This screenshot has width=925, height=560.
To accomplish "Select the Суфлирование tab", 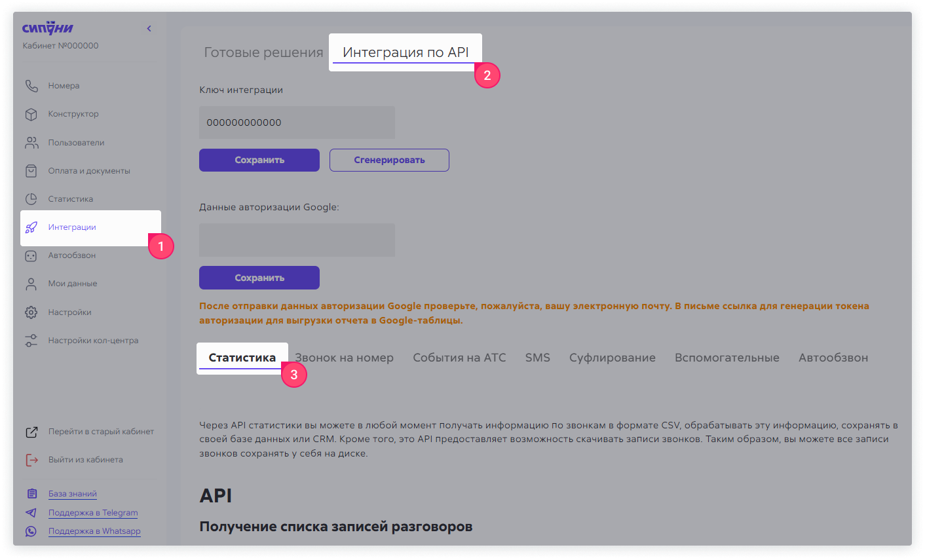I will (612, 357).
